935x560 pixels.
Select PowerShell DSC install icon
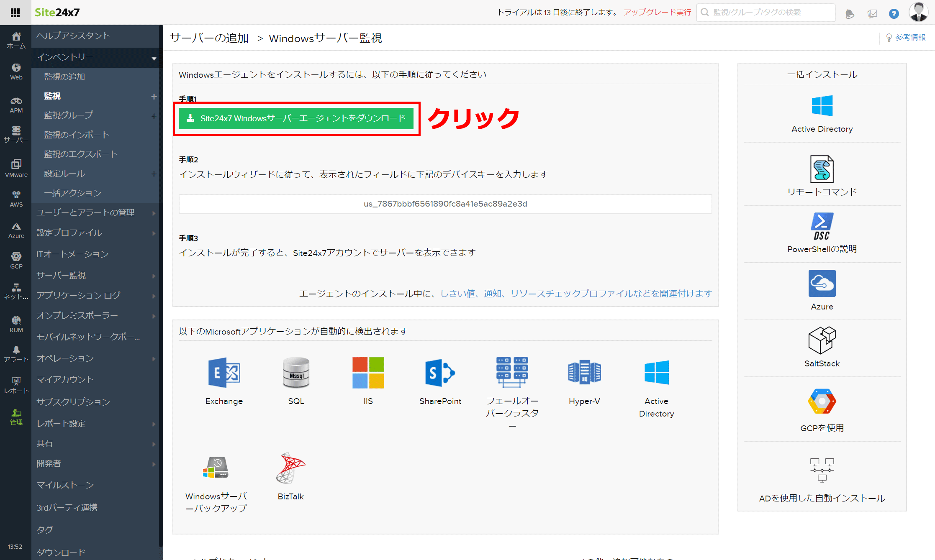[x=822, y=227]
